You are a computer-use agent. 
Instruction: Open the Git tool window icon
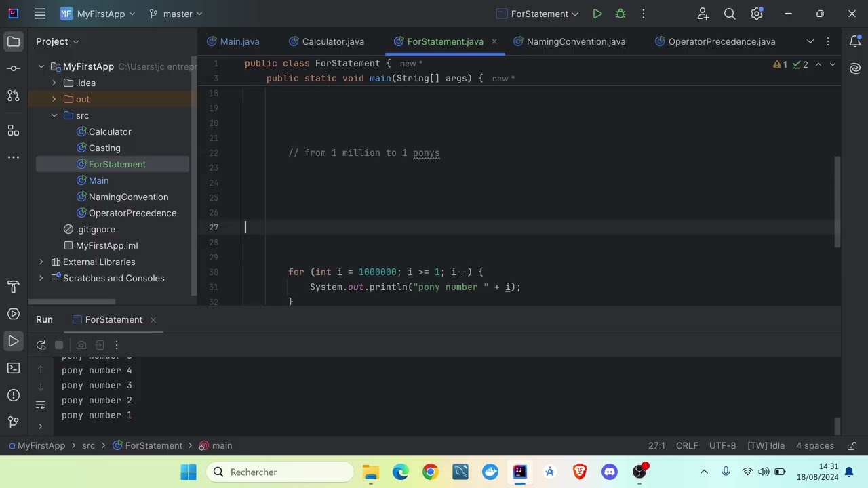point(14,422)
